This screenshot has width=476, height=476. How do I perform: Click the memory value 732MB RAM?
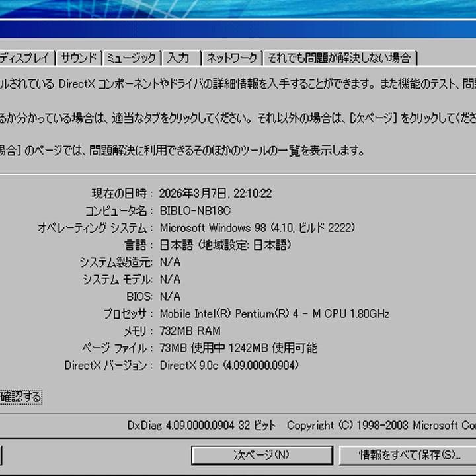(190, 331)
